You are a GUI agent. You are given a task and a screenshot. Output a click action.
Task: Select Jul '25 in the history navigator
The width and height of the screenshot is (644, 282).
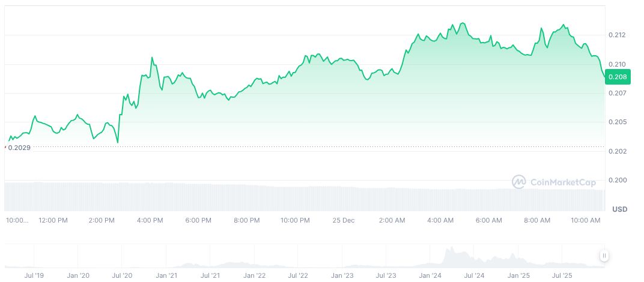pos(563,275)
